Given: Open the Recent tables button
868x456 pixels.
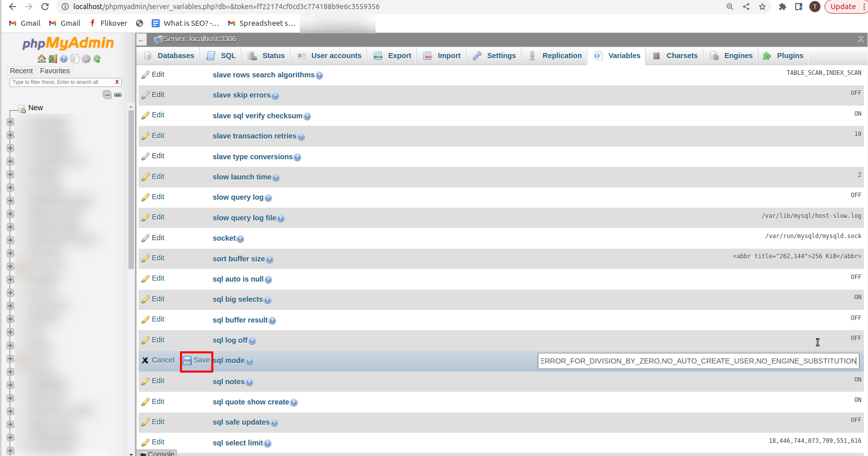Looking at the screenshot, I should 21,71.
